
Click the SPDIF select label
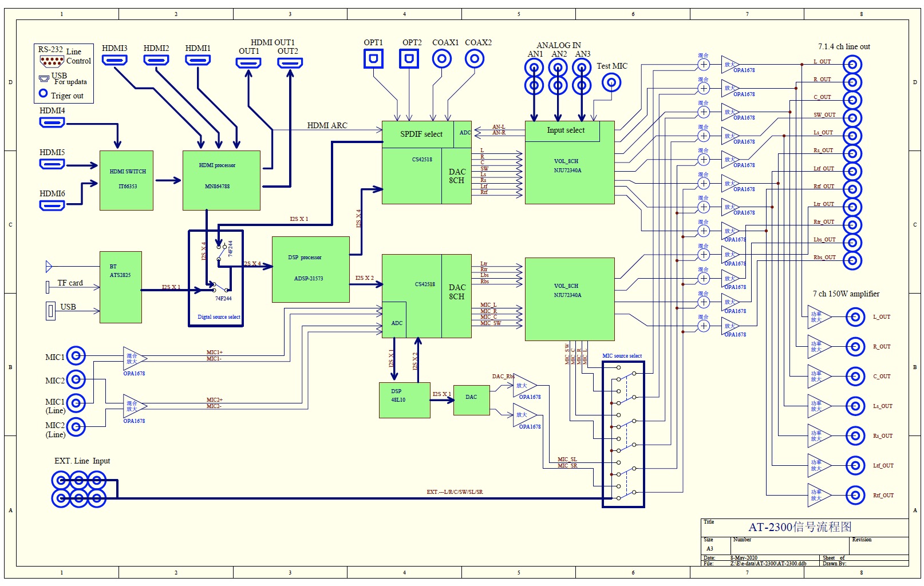tap(421, 134)
